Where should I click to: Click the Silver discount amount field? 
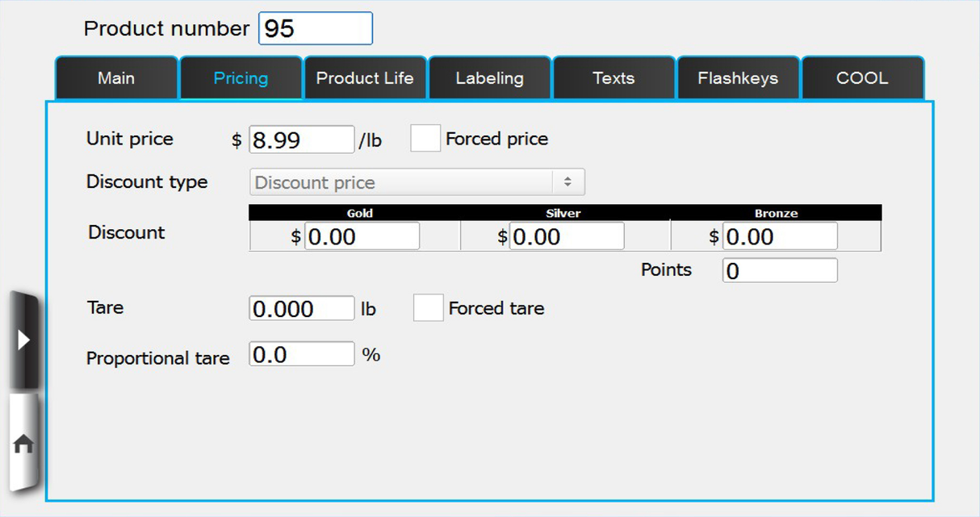(566, 236)
